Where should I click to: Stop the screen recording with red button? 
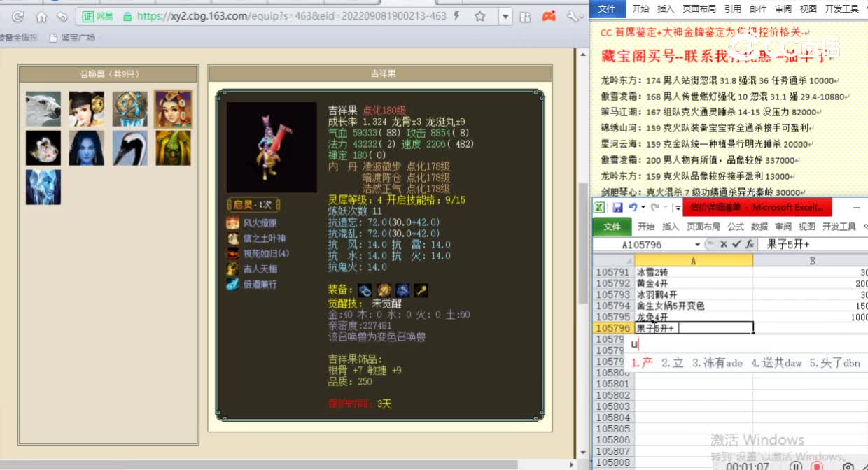pos(816,466)
